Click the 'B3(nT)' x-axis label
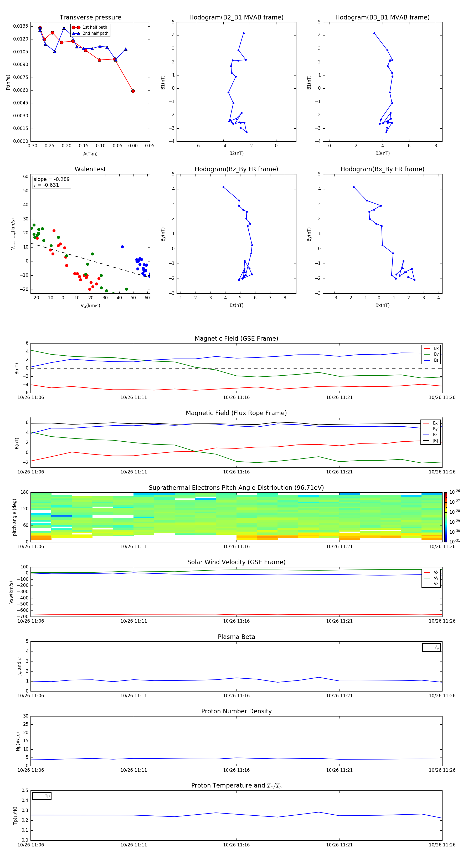The image size is (473, 868). (x=382, y=153)
